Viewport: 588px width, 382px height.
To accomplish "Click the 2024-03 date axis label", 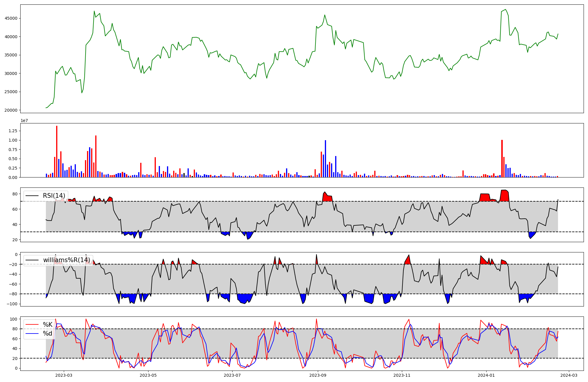I will tap(569, 375).
